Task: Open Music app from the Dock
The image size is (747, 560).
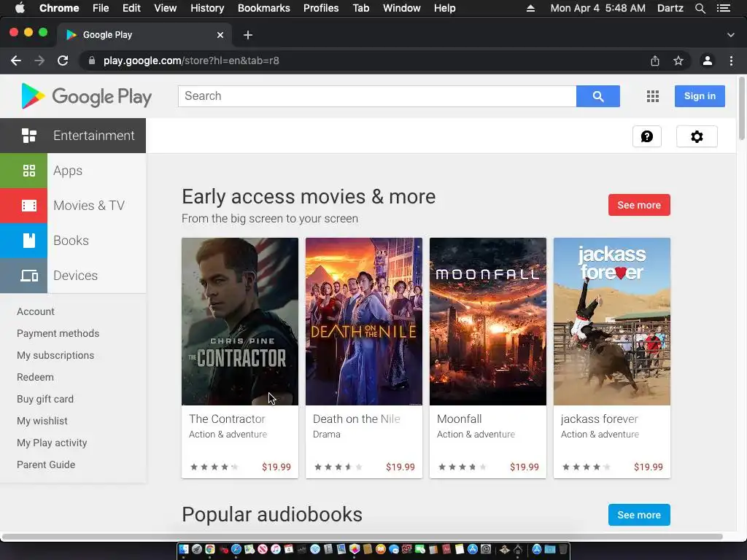Action: pos(275,550)
